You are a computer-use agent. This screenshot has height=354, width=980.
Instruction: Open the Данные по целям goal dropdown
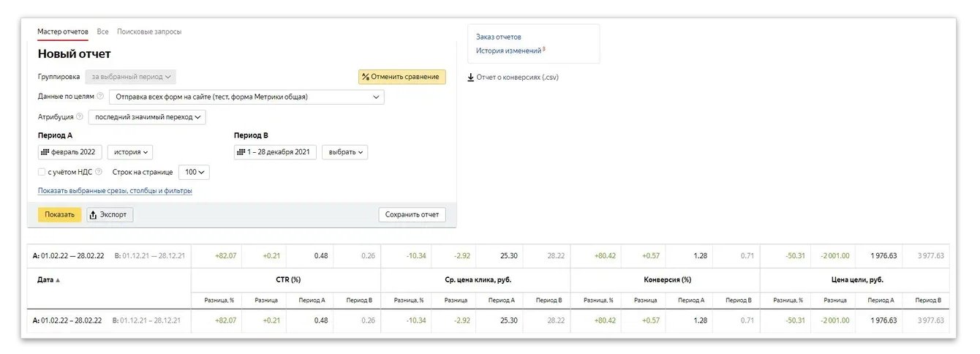click(246, 97)
